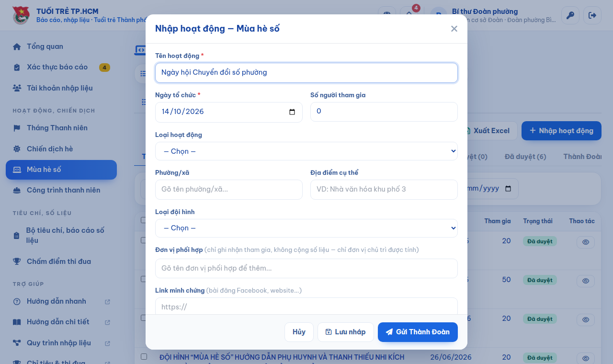The width and height of the screenshot is (613, 364).
Task: View details eye icon for 50-participant row
Action: coord(585,281)
